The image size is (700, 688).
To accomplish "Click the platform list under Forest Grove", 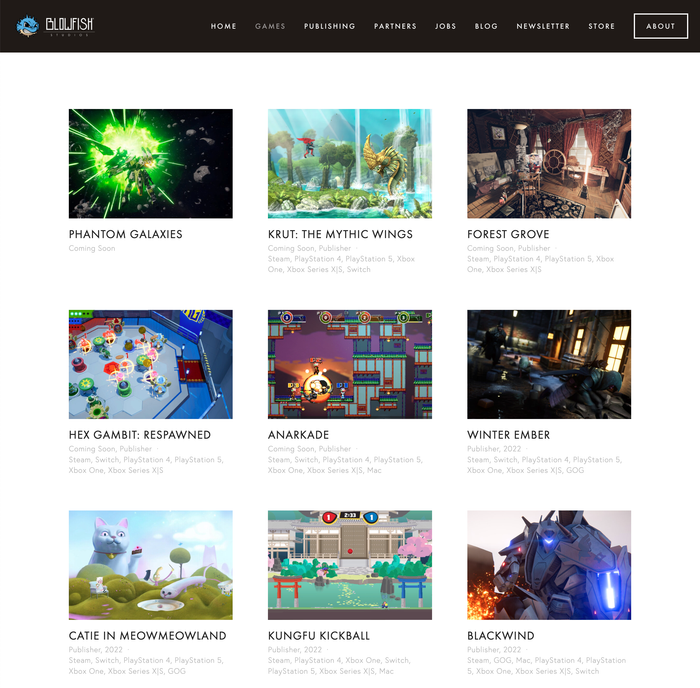I will click(x=540, y=264).
